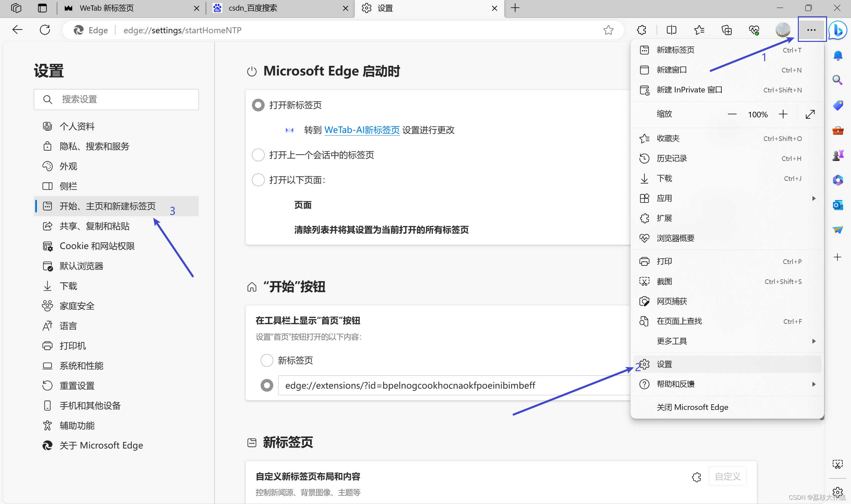851x504 pixels.
Task: Expand the '应用' submenu arrow
Action: [x=814, y=198]
